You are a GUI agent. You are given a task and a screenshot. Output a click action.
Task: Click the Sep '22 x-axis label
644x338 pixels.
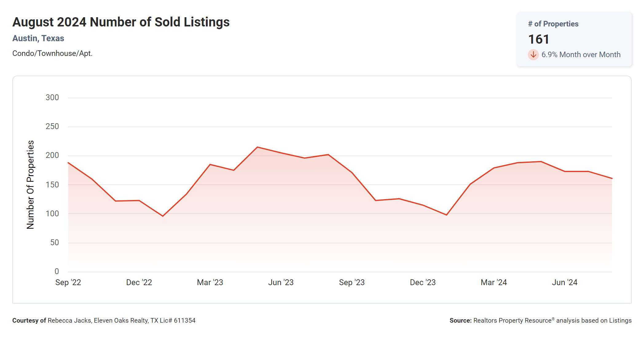[x=68, y=282]
